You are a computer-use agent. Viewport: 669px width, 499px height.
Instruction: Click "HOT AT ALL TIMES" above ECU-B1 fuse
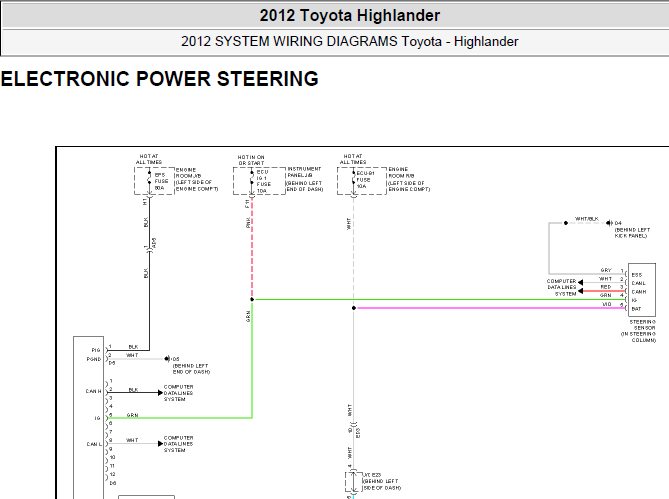353,160
